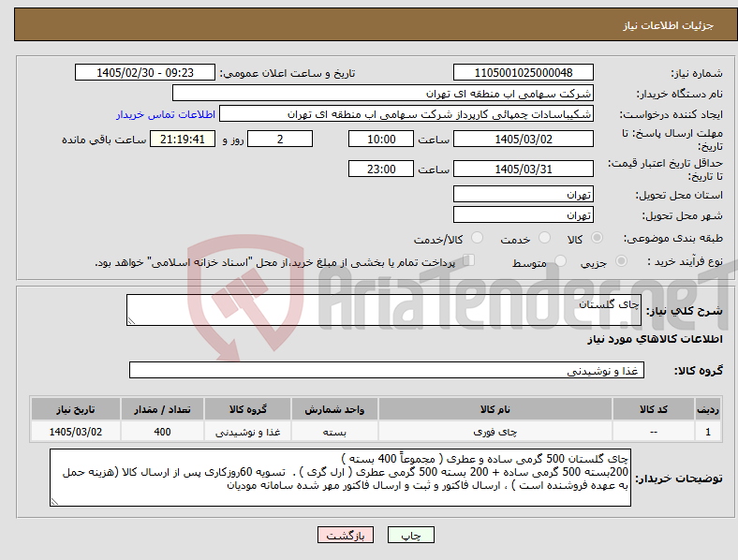Click the ردیف column header

click(707, 409)
